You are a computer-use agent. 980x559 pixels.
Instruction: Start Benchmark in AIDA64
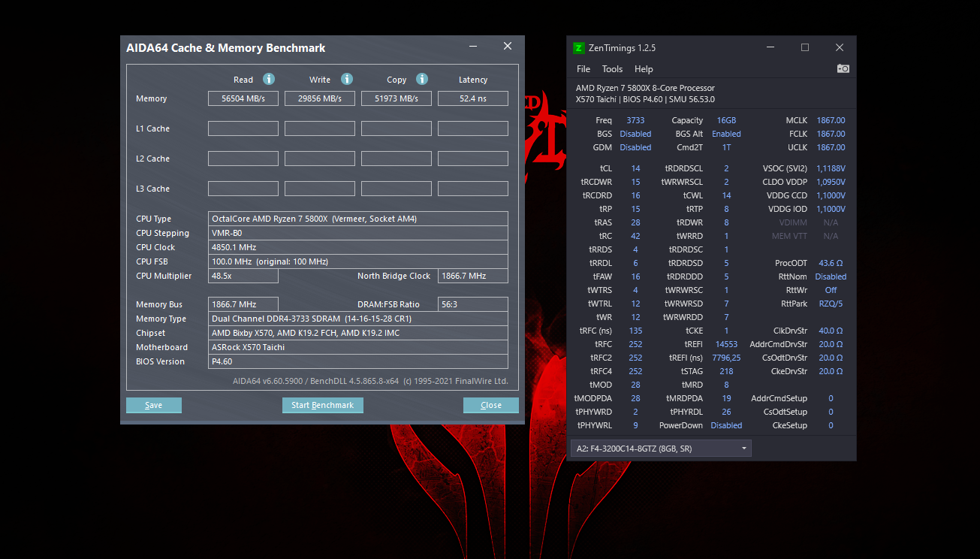323,405
